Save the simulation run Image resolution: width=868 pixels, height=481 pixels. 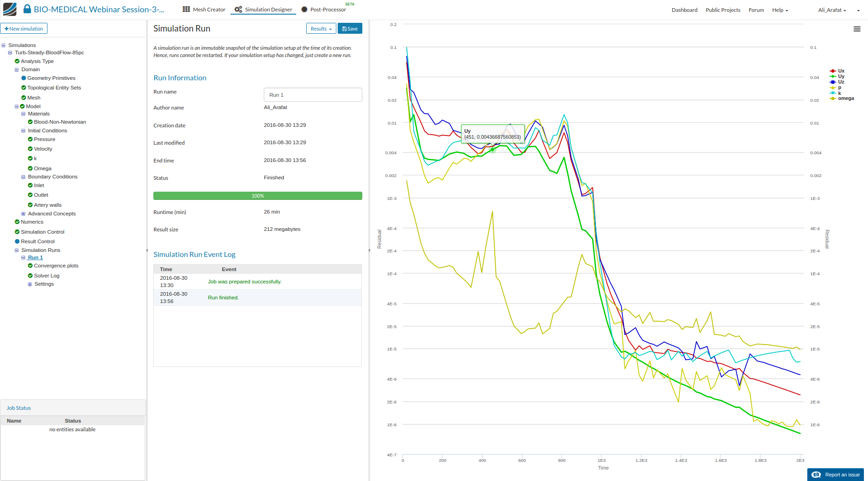click(x=350, y=29)
